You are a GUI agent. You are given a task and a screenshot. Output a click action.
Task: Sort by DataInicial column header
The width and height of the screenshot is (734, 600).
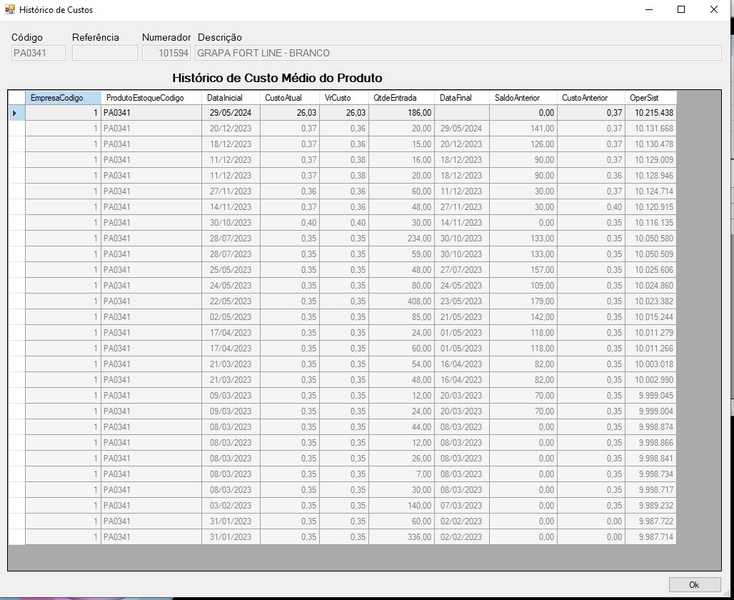(231, 98)
